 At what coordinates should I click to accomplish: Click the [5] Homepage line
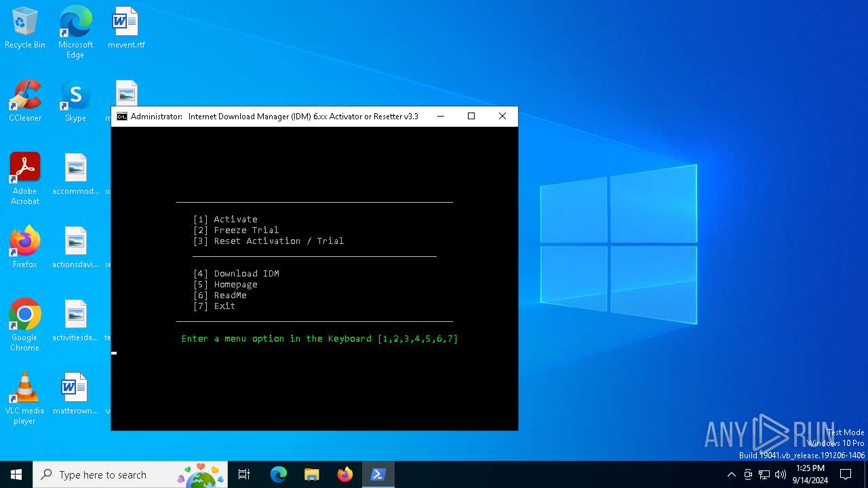225,285
